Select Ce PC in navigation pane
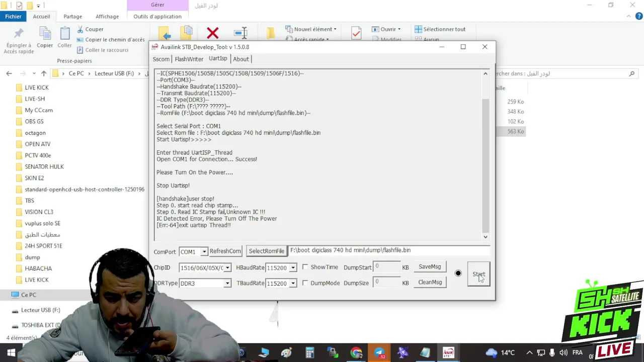 tap(29, 295)
